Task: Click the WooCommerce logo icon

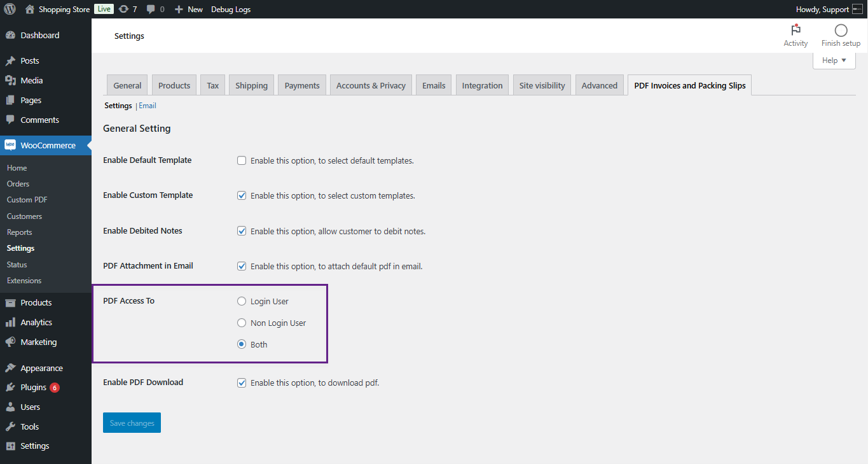Action: click(x=10, y=145)
